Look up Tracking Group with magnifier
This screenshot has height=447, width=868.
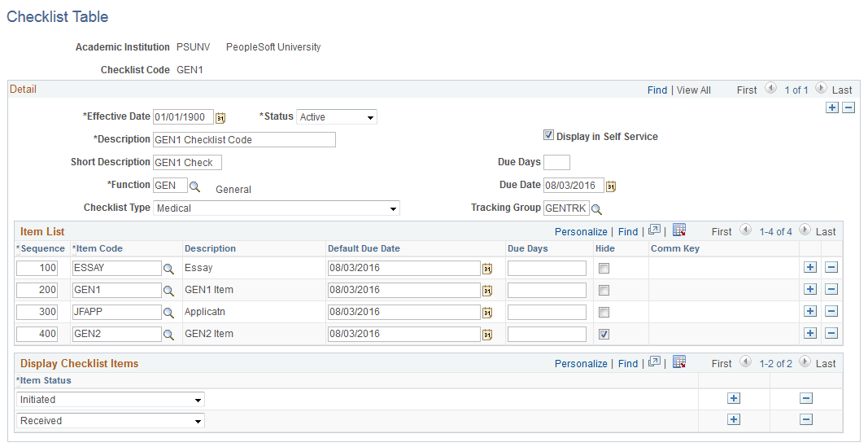[x=597, y=209]
